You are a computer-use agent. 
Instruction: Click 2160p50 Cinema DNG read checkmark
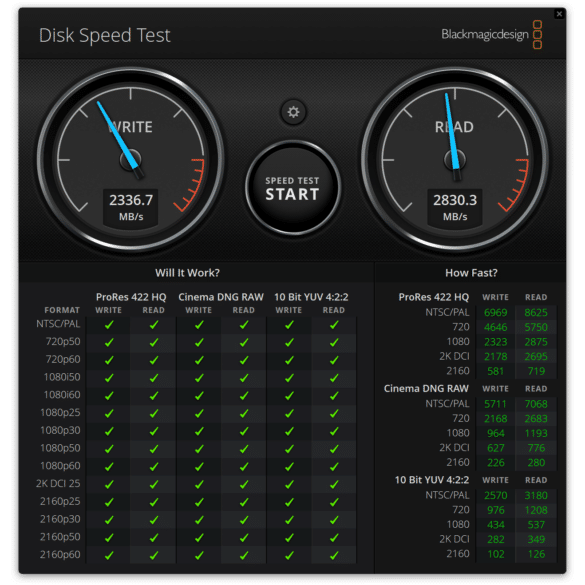(x=244, y=537)
